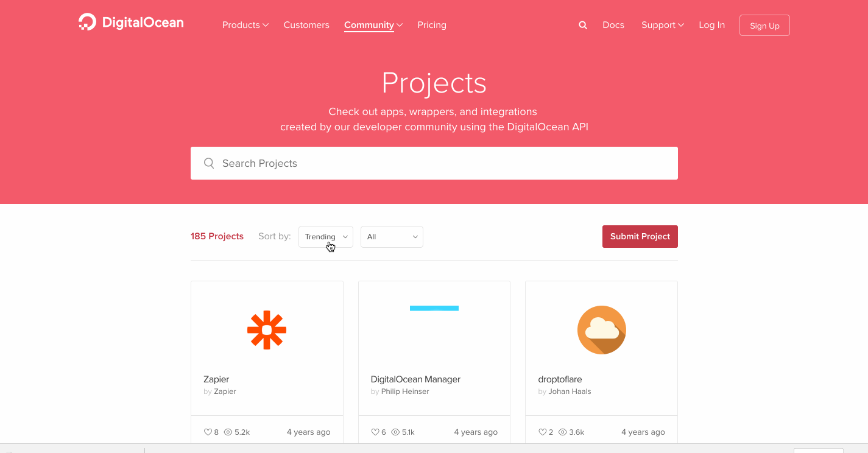The width and height of the screenshot is (868, 453).
Task: Expand the Products menu
Action: pyautogui.click(x=245, y=25)
